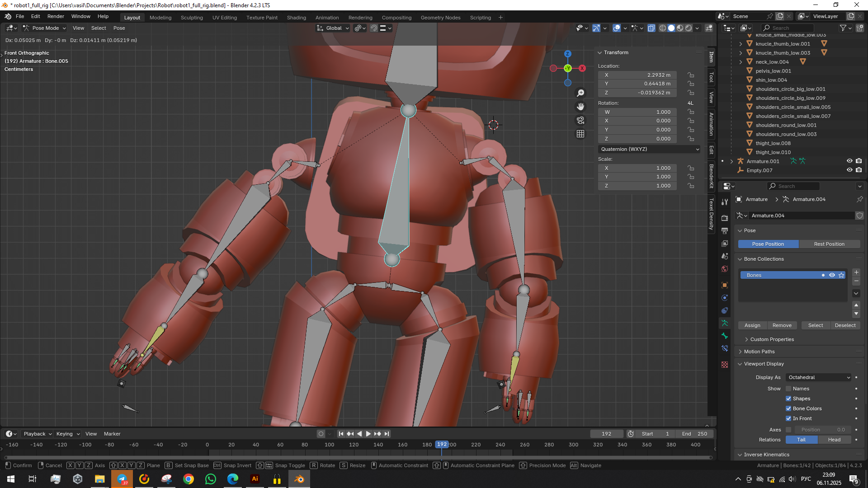This screenshot has width=868, height=488.
Task: Toggle X-ray display in viewport header
Action: [x=651, y=28]
